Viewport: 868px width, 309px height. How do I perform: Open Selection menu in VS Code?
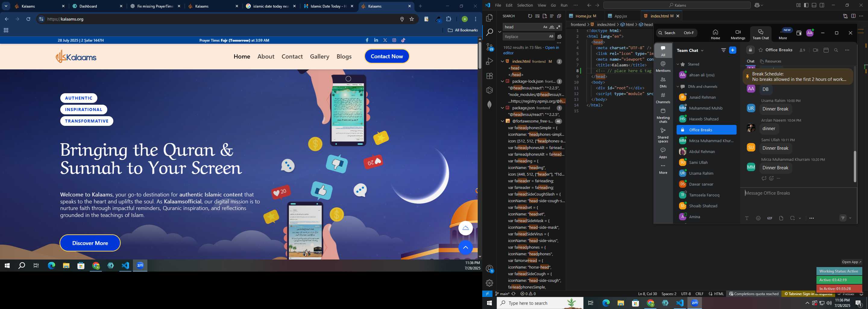tap(525, 5)
